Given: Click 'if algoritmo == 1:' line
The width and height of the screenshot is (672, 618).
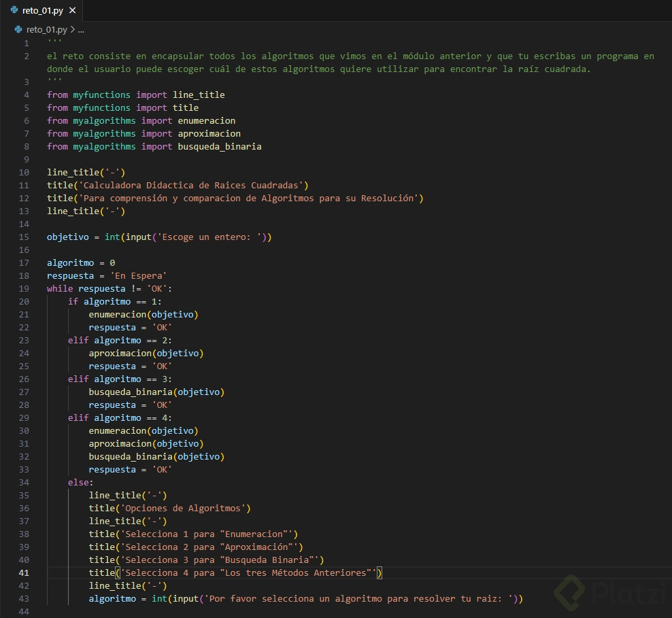Looking at the screenshot, I should tap(115, 301).
